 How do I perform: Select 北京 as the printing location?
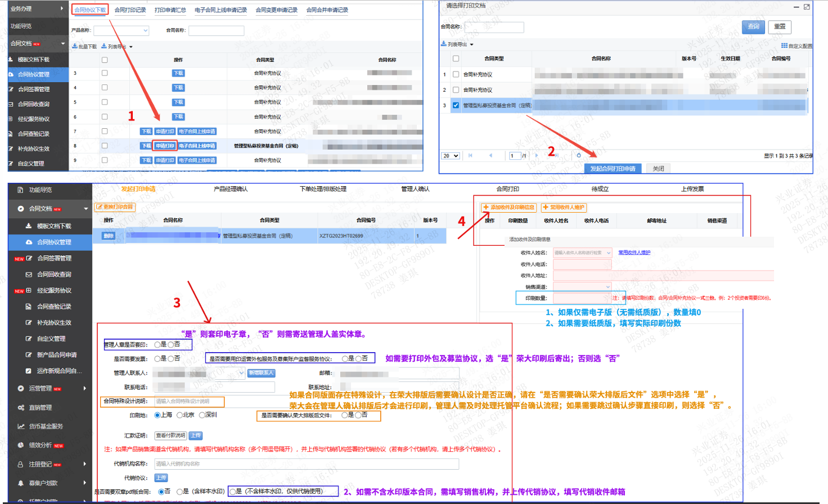click(x=180, y=415)
